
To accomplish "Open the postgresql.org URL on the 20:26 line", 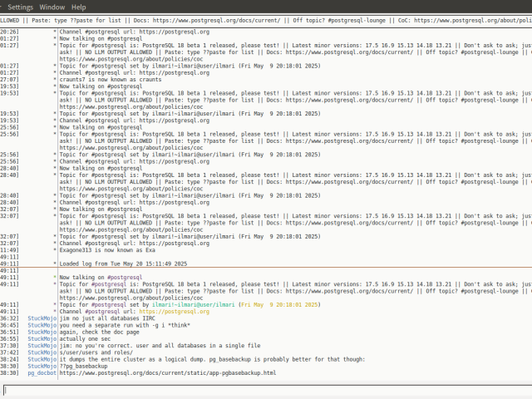I will point(174,32).
